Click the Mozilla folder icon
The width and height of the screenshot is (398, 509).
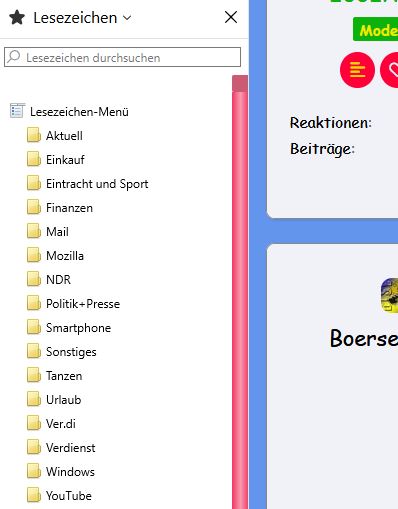[x=34, y=255]
